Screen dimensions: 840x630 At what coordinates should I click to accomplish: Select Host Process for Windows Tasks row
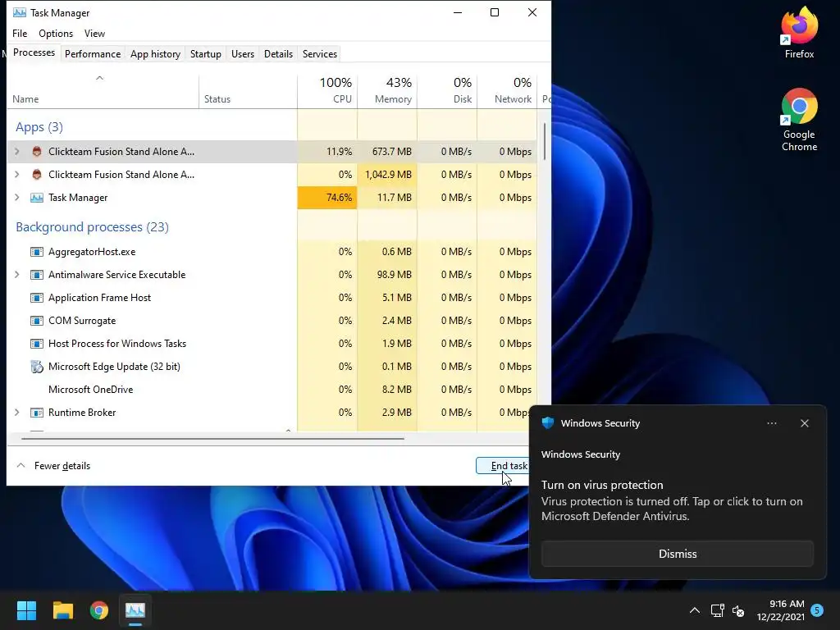(272, 344)
